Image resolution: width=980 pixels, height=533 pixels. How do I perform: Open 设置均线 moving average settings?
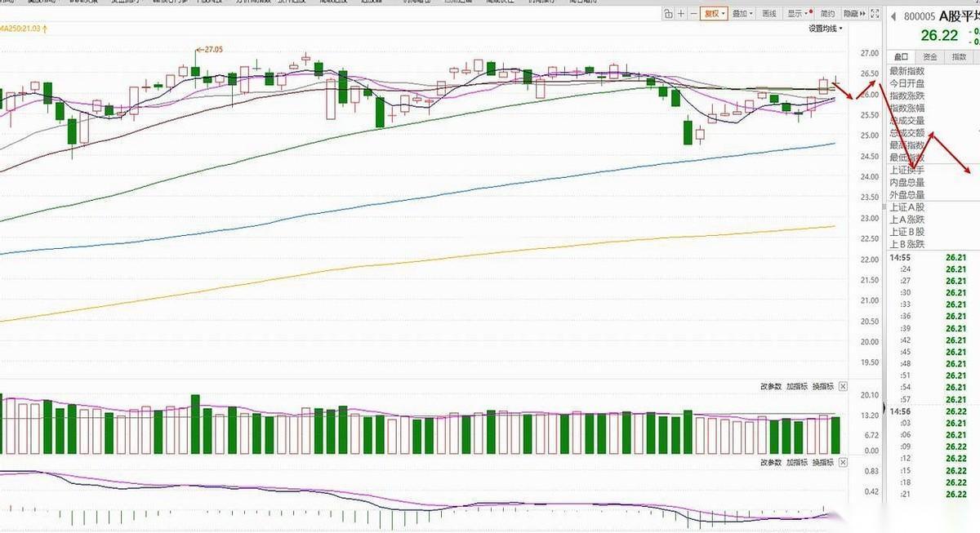826,29
